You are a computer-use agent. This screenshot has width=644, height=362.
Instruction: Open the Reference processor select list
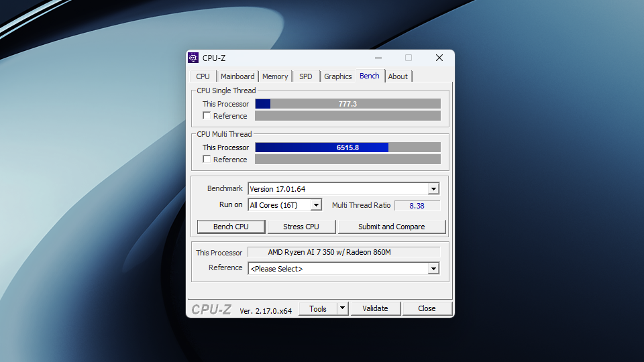coord(433,269)
